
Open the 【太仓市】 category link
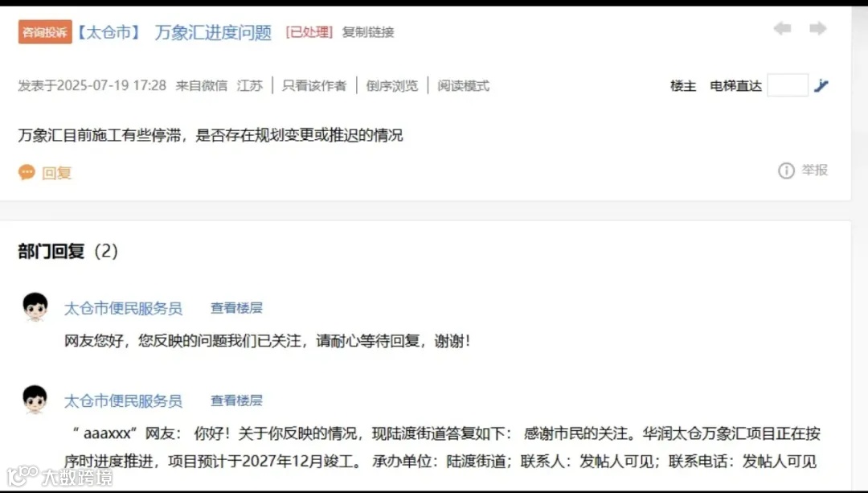(108, 32)
